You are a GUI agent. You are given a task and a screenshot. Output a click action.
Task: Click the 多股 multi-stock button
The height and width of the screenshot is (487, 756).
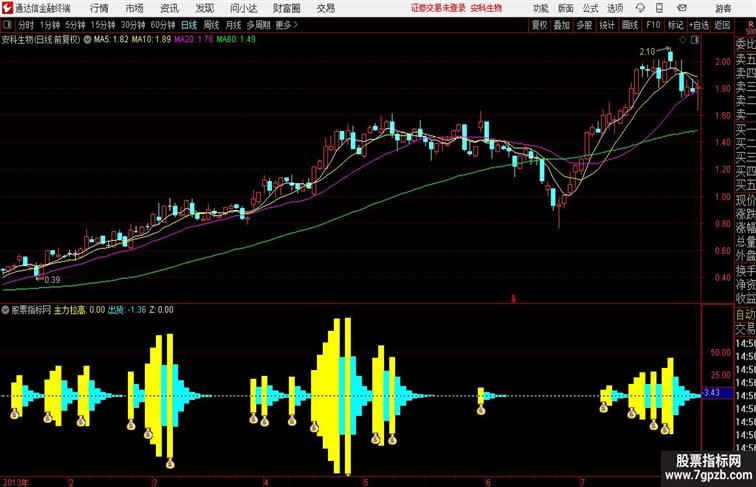click(584, 25)
